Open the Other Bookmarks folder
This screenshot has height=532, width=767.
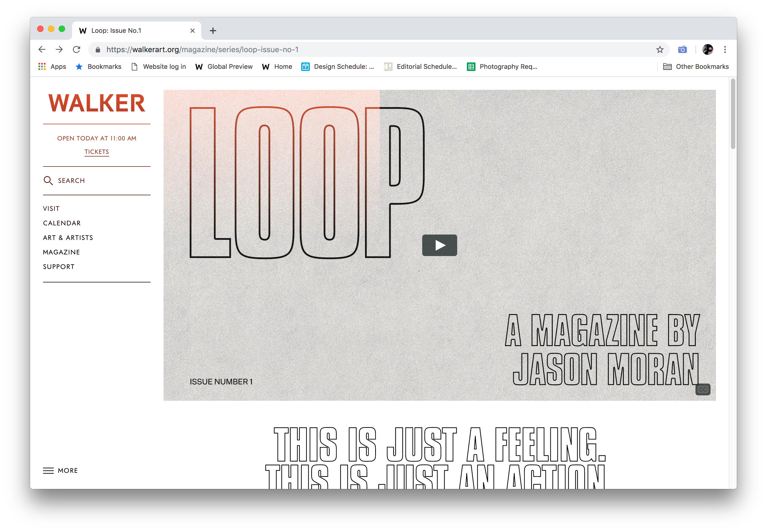(x=696, y=67)
